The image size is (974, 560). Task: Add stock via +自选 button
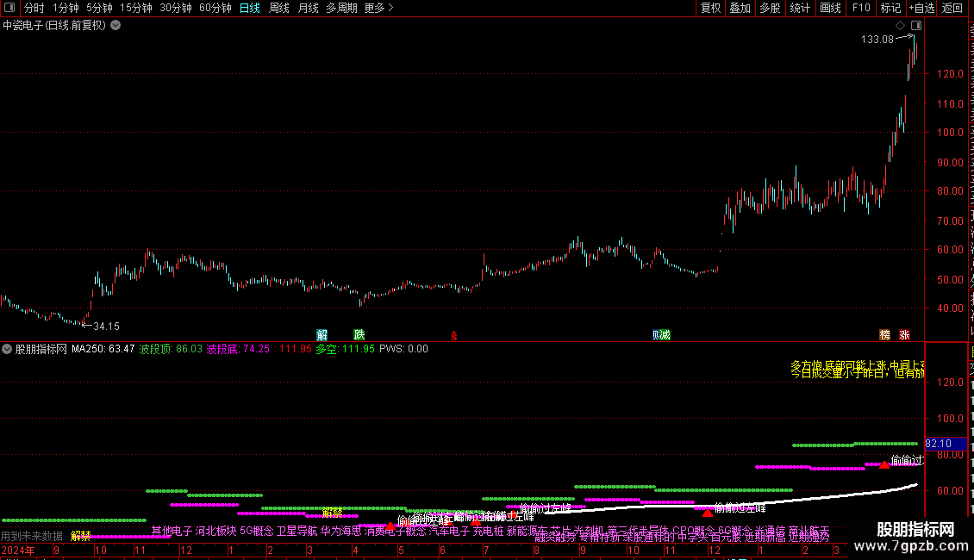pos(921,8)
